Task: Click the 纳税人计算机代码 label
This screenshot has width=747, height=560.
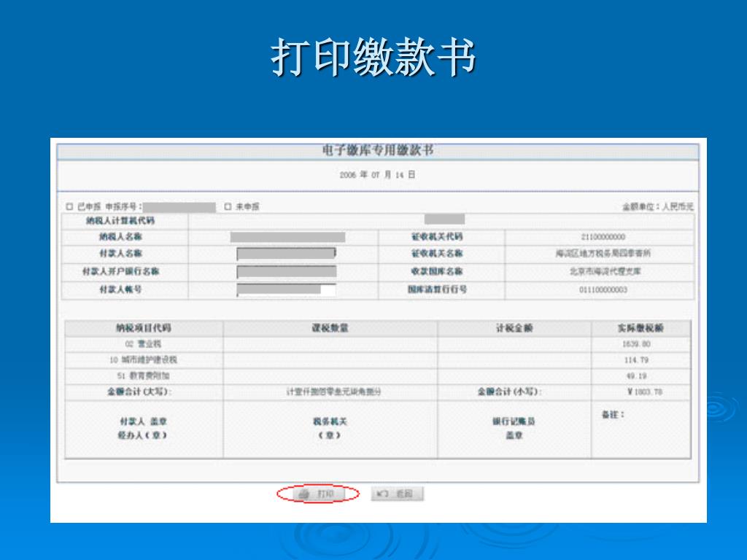Action: tap(120, 220)
